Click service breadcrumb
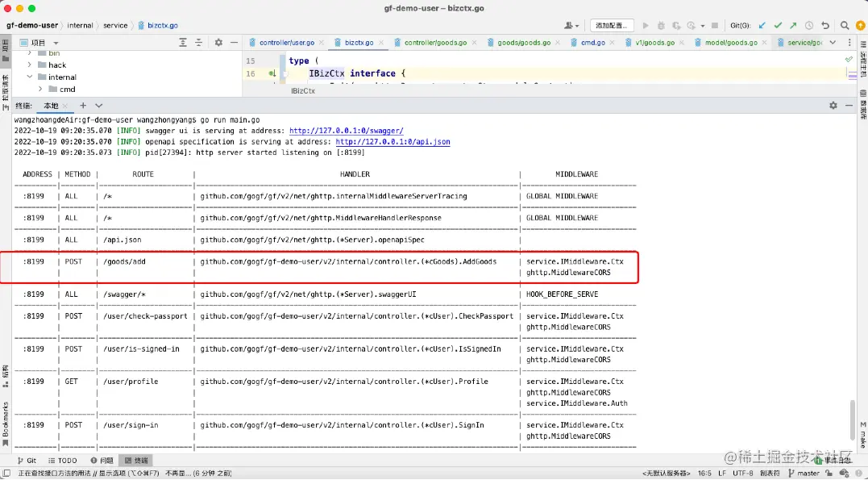 [115, 26]
